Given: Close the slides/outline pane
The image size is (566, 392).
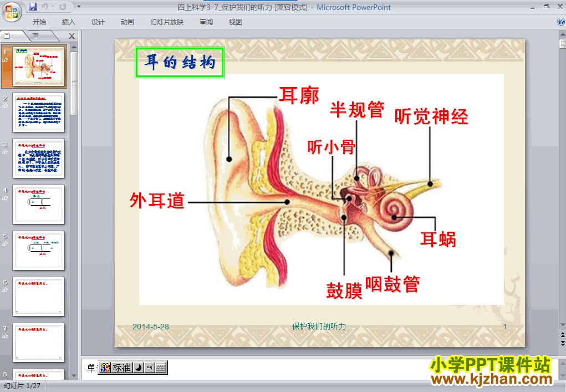Looking at the screenshot, I should point(72,36).
